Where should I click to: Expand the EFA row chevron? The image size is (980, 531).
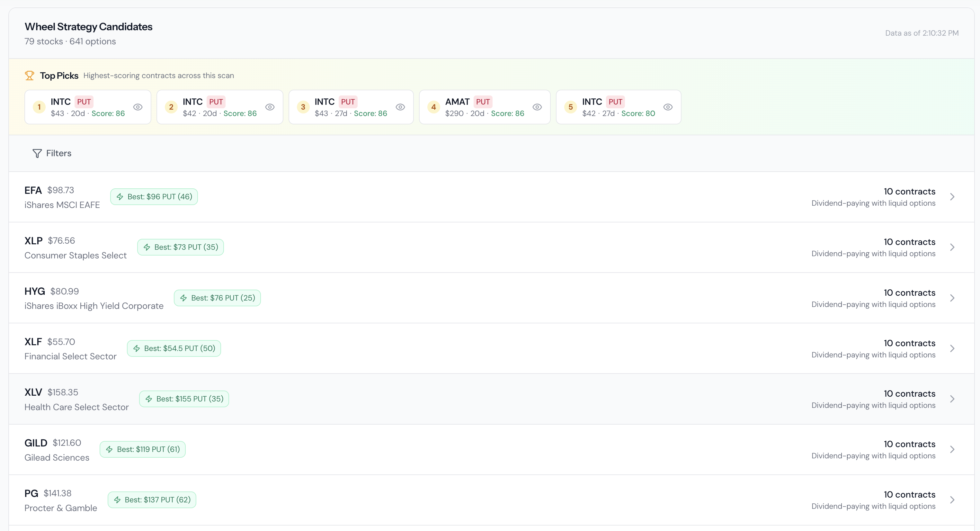[x=952, y=197]
